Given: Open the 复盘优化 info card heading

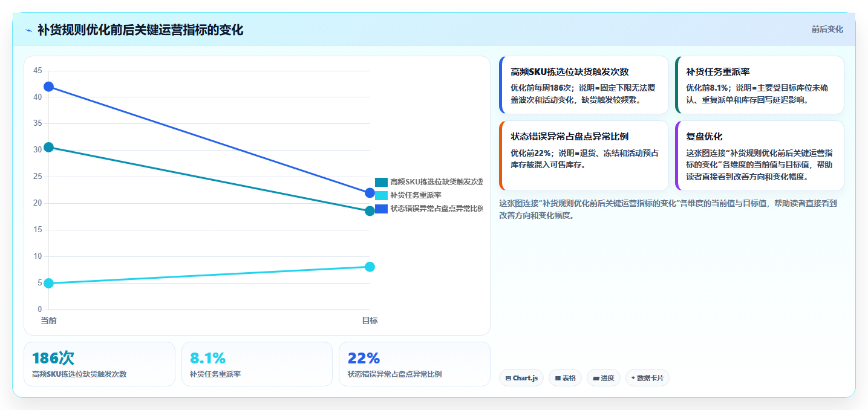Looking at the screenshot, I should click(x=704, y=137).
